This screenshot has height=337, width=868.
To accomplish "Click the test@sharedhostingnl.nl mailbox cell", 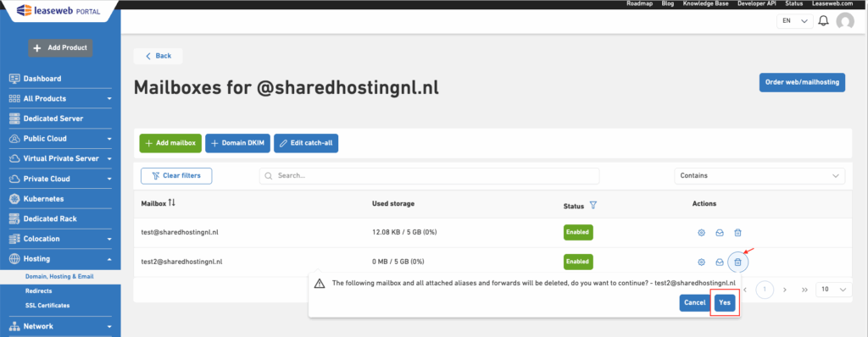I will point(180,232).
